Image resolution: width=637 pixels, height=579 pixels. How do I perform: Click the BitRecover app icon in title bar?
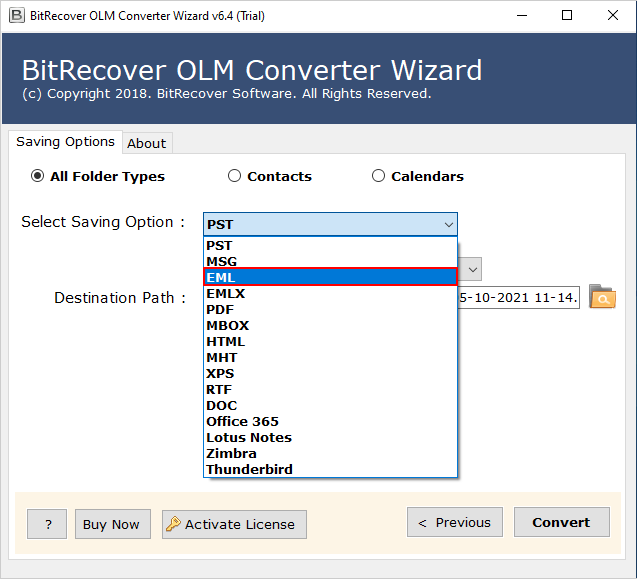pyautogui.click(x=17, y=16)
